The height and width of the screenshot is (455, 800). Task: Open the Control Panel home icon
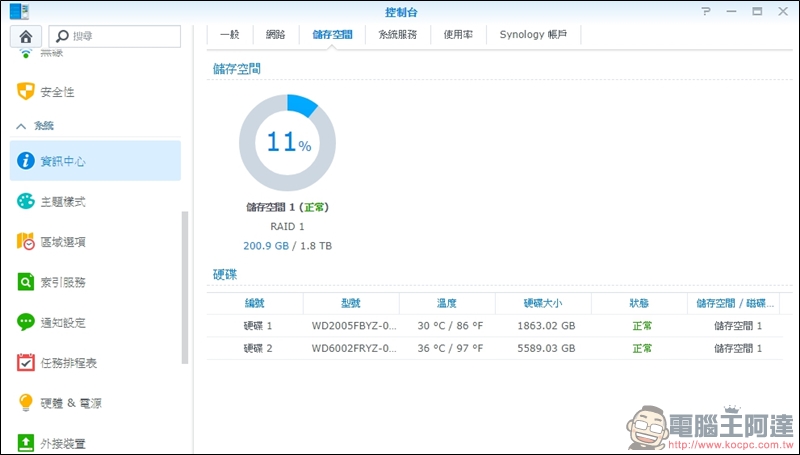pos(26,37)
